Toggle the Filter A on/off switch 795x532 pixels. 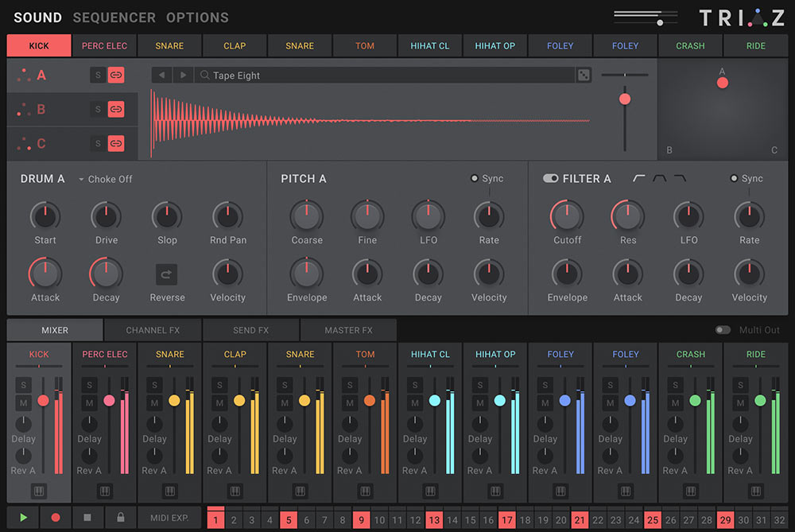click(550, 179)
